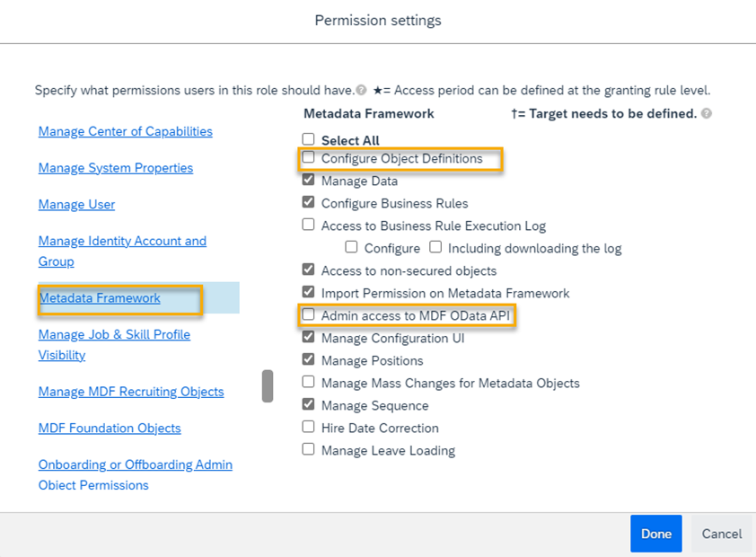Click help icon beside 'Target needs to be defined'
756x557 pixels.
(x=707, y=113)
